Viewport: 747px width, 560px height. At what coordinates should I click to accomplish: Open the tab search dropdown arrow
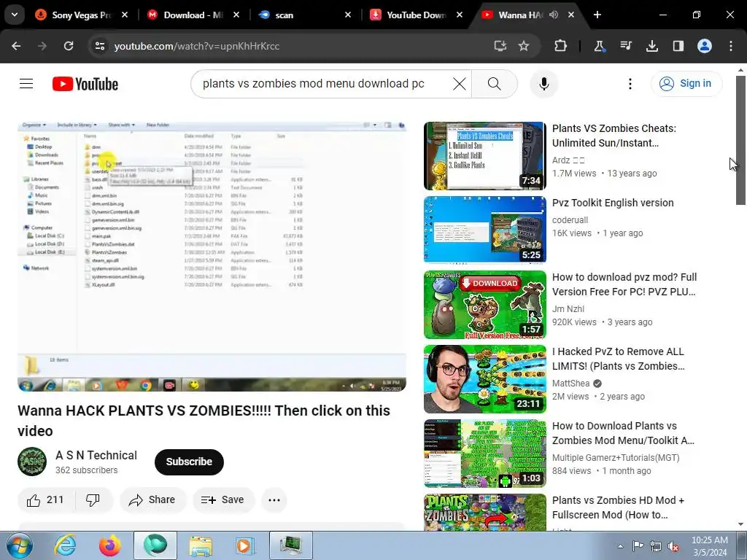coord(15,15)
